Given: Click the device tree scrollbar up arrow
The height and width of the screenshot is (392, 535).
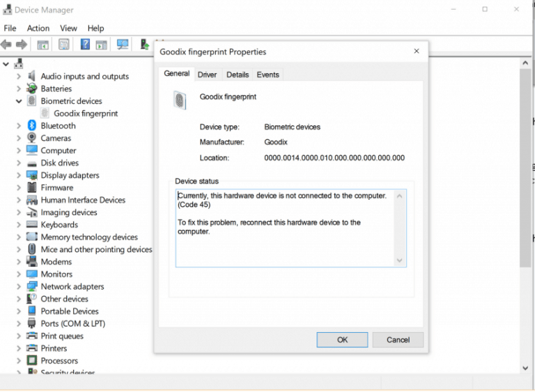Looking at the screenshot, I should (x=525, y=63).
